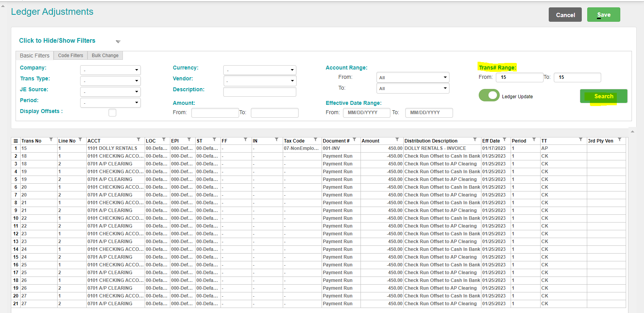Click the Tax Code column filter icon
The image size is (644, 313).
tap(315, 140)
